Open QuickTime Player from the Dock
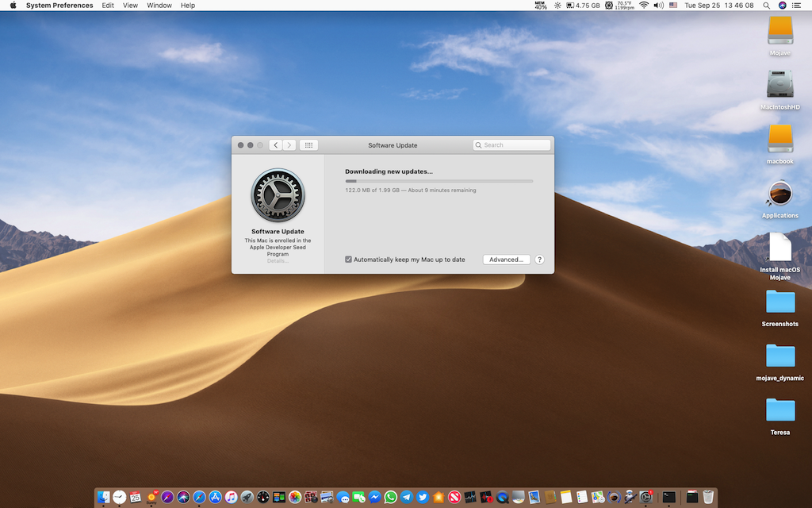The image size is (812, 508). click(x=502, y=497)
